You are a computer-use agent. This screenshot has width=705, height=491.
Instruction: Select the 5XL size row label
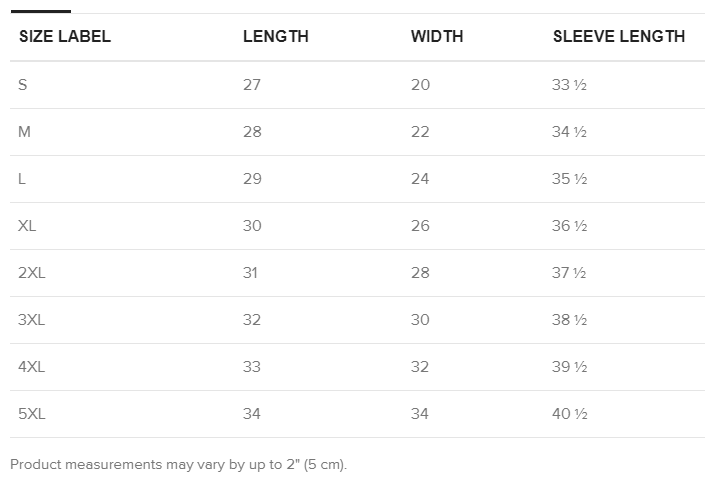[31, 414]
